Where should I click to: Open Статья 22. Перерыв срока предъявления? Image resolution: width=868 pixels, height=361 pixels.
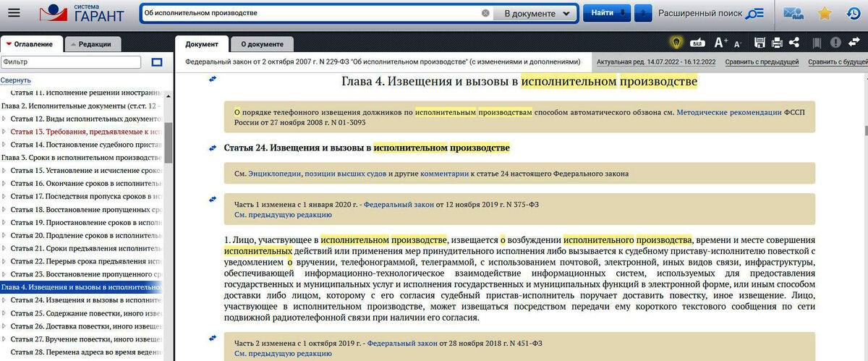(85, 261)
